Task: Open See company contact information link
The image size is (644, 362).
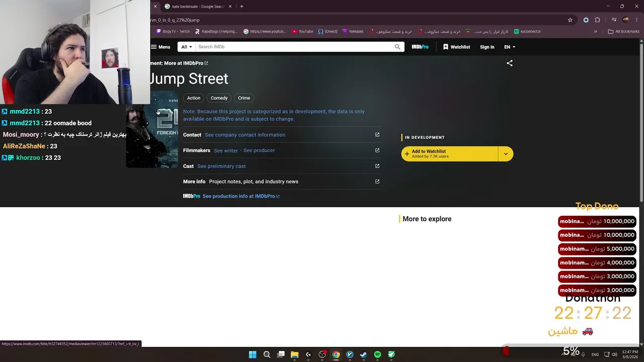Action: point(245,135)
